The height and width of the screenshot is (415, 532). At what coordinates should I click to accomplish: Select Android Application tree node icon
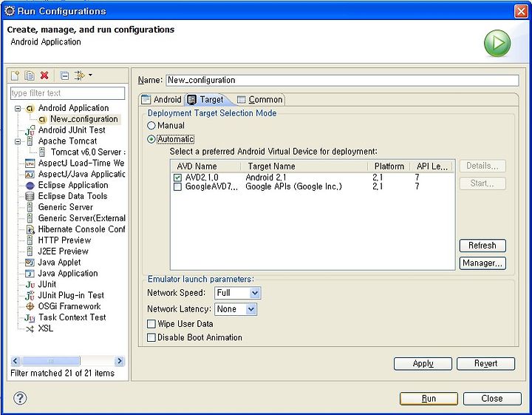click(x=30, y=108)
